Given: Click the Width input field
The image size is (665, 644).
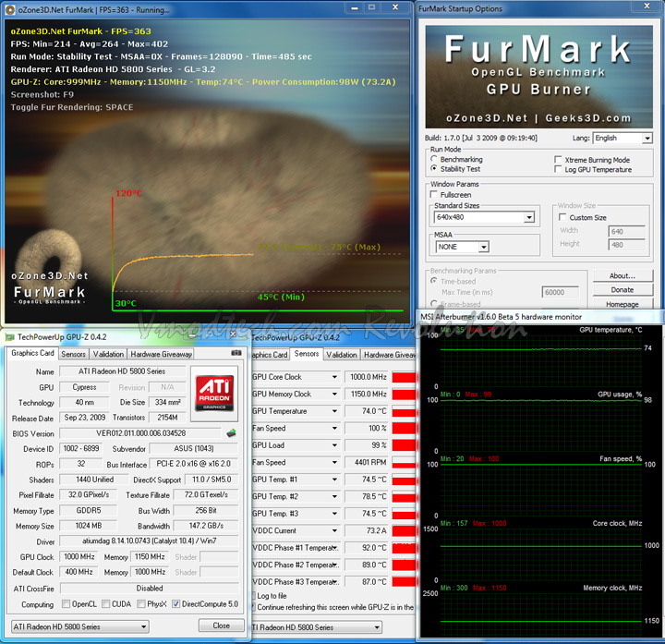Looking at the screenshot, I should 627,231.
